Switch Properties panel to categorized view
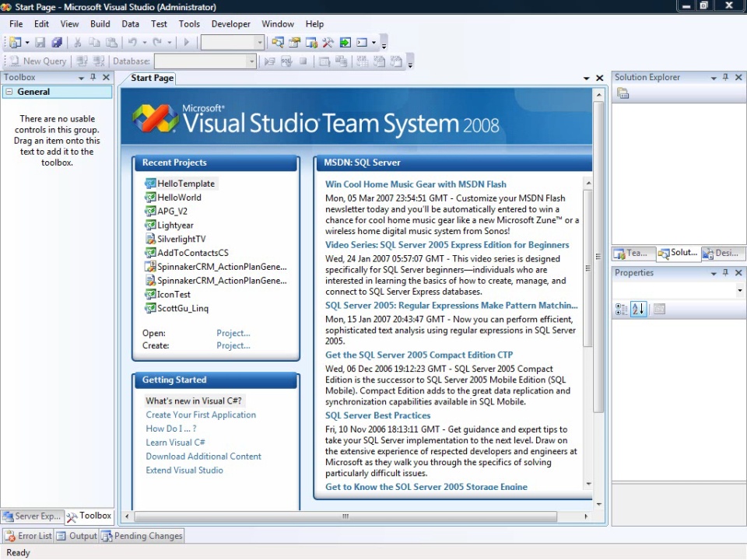The height and width of the screenshot is (560, 747). (622, 309)
